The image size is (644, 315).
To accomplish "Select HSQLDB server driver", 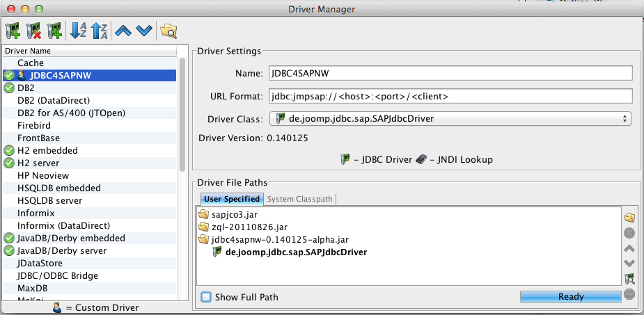I will click(90, 200).
